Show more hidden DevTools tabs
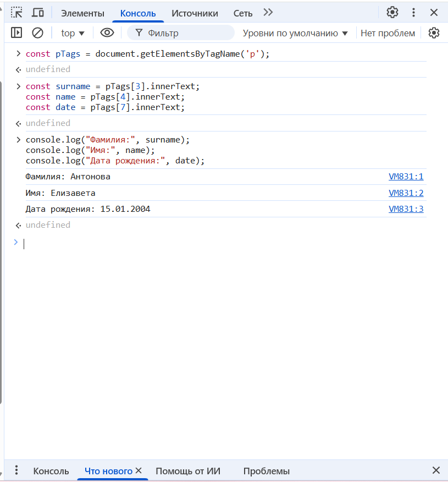The width and height of the screenshot is (448, 482). 268,13
